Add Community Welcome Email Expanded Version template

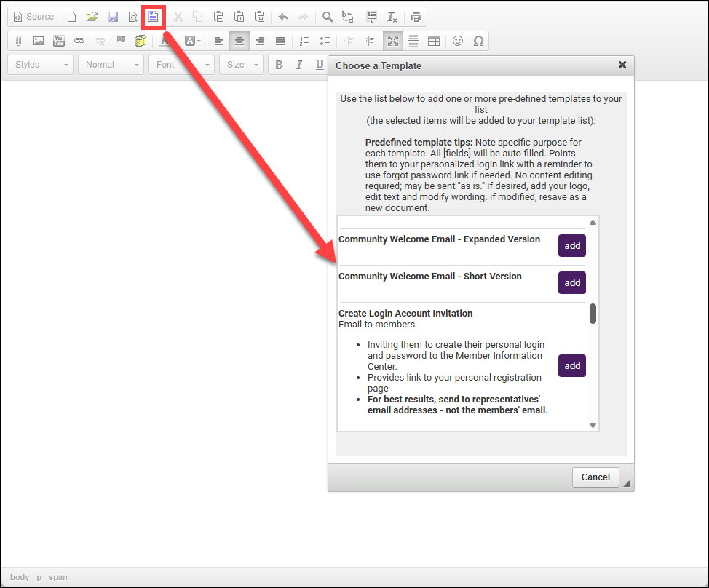(571, 246)
